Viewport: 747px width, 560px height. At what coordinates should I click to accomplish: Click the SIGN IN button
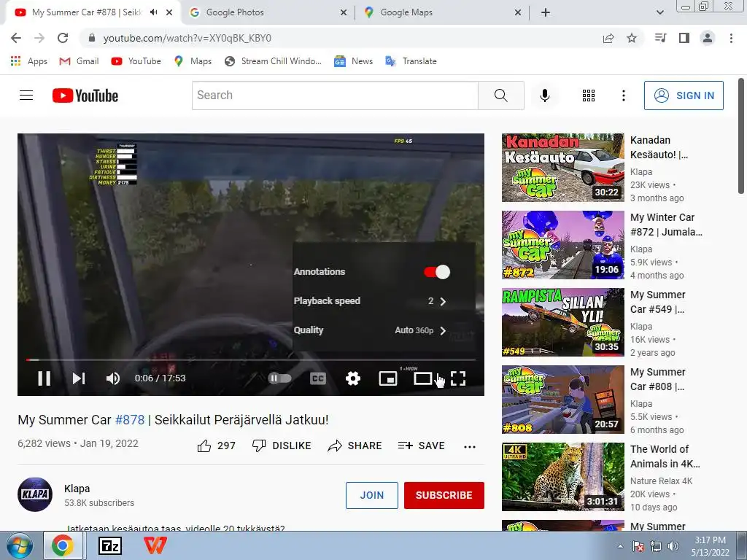684,96
